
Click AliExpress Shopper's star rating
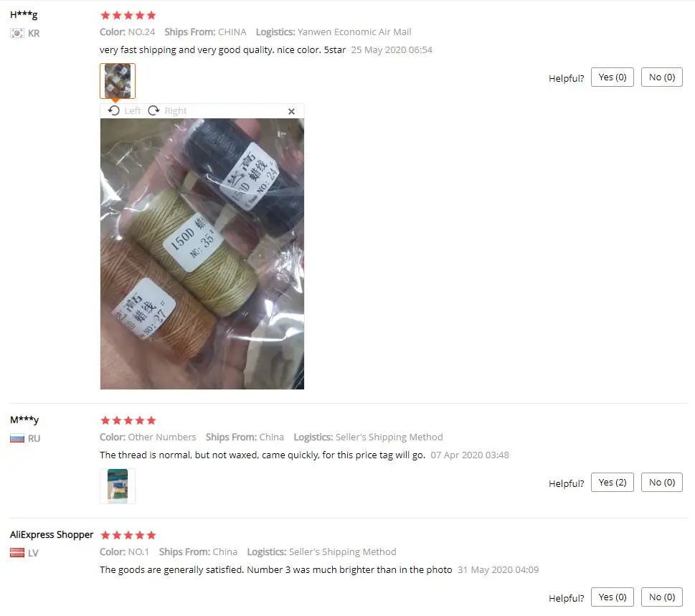(128, 535)
